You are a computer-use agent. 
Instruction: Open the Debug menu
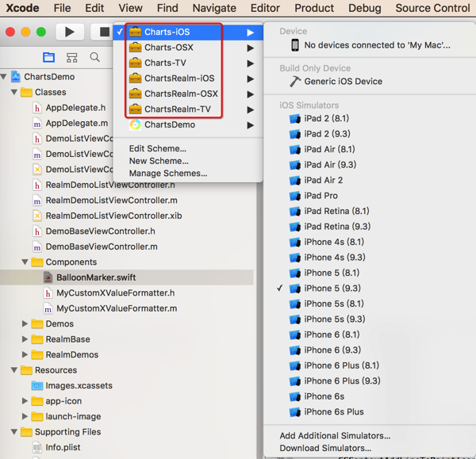pos(365,8)
